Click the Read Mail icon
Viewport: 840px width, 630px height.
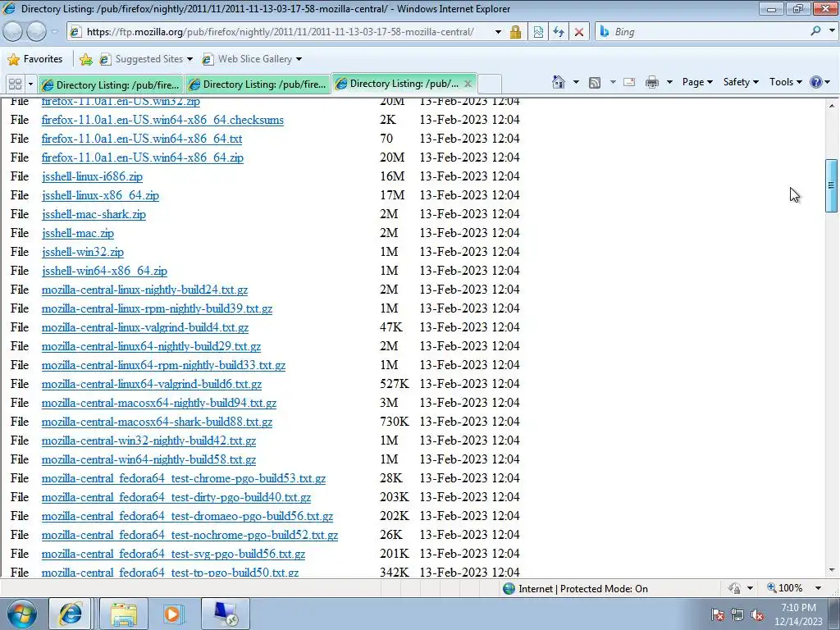click(629, 83)
